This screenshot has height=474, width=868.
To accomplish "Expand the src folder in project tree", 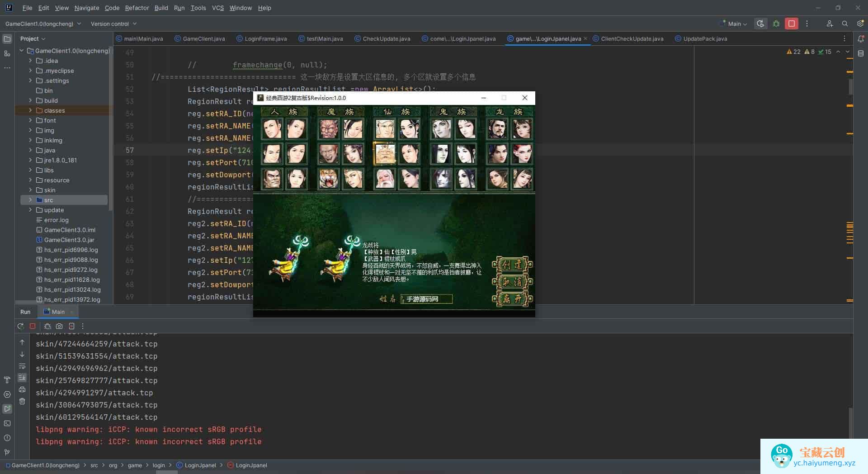I will [30, 200].
